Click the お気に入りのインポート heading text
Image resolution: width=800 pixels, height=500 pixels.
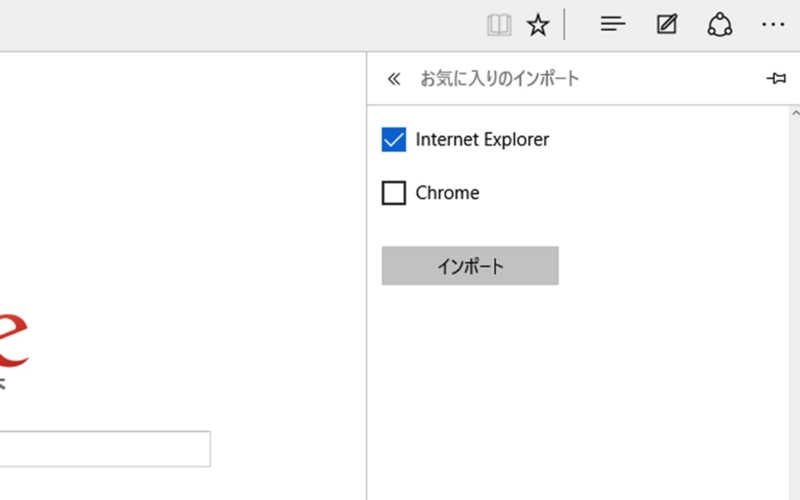[x=499, y=79]
